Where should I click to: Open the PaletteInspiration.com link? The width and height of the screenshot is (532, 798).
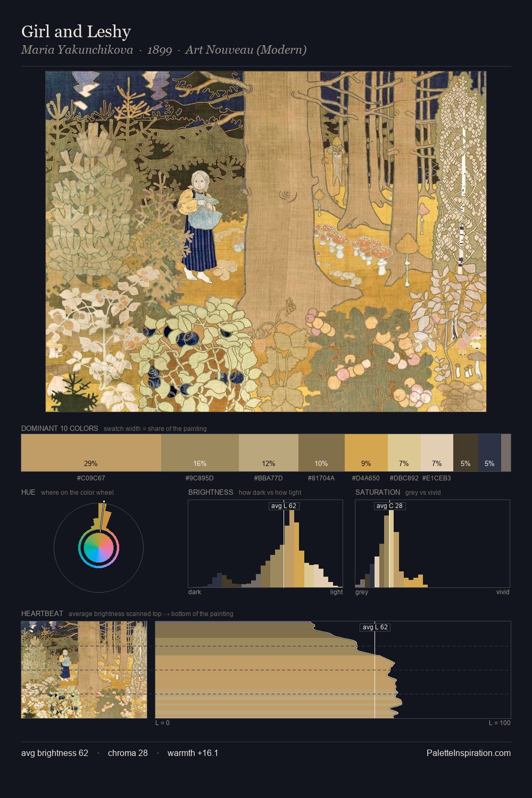coord(469,753)
